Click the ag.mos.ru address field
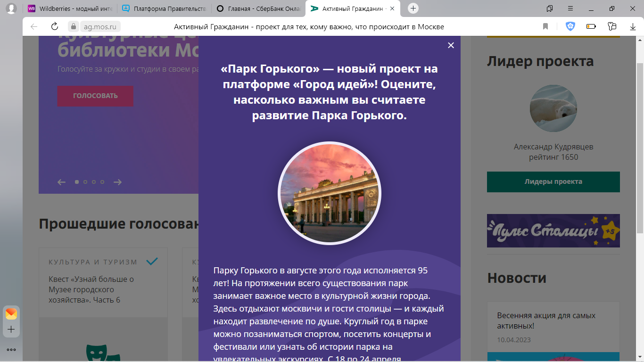The image size is (644, 362). point(99,26)
